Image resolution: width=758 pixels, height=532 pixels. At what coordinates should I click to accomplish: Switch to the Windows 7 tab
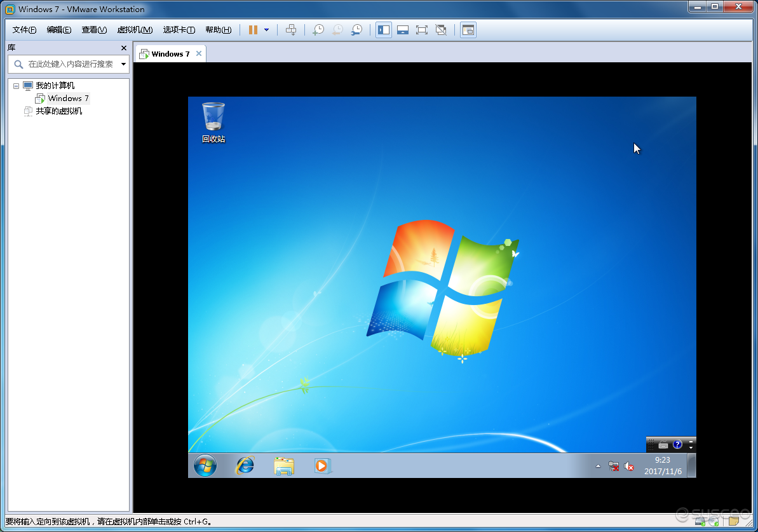tap(170, 53)
